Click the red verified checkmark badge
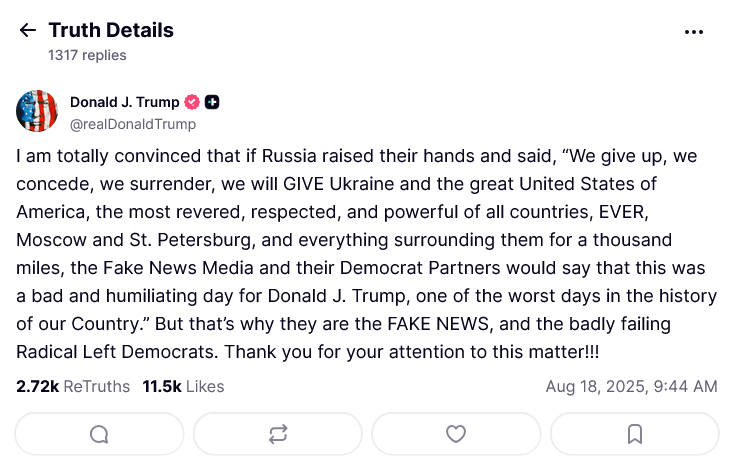This screenshot has width=734, height=470. click(x=193, y=102)
